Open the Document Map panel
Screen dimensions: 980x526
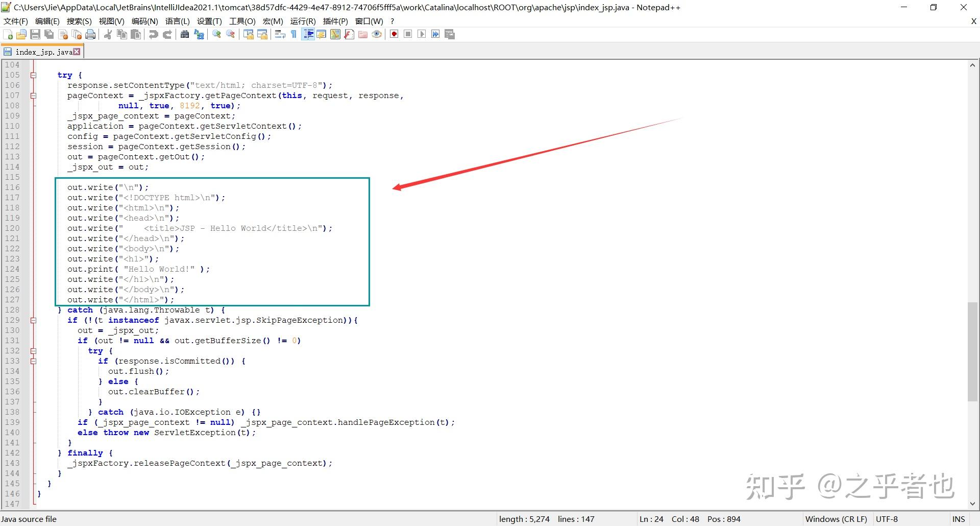335,34
